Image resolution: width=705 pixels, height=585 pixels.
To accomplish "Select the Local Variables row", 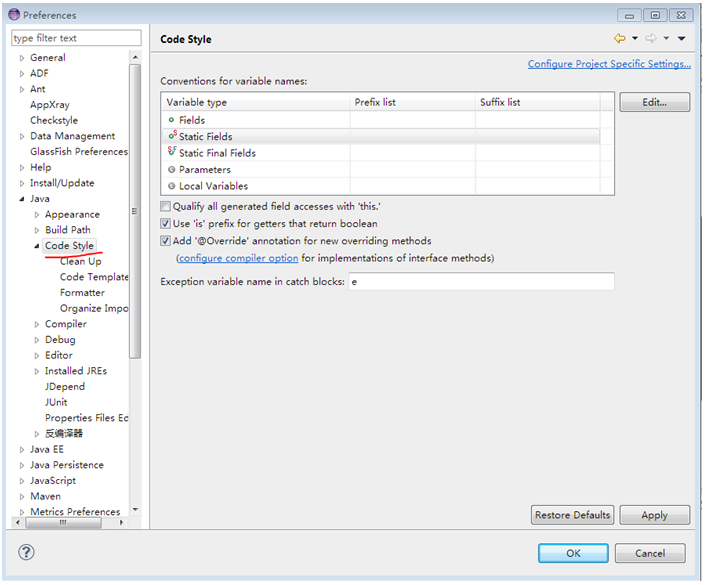I will (x=381, y=186).
